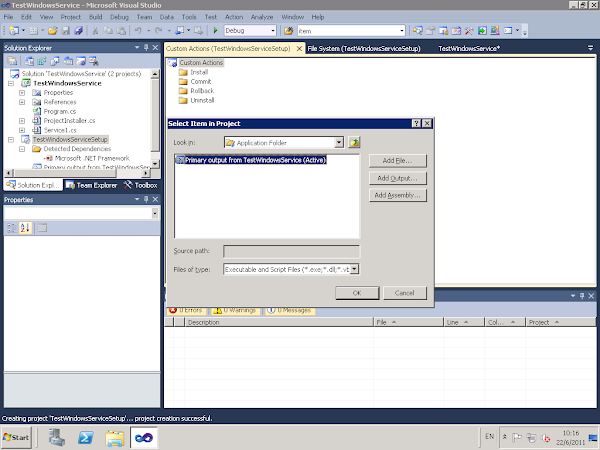Click the up one level folder icon in dialog
This screenshot has height=450, width=600.
pos(354,143)
